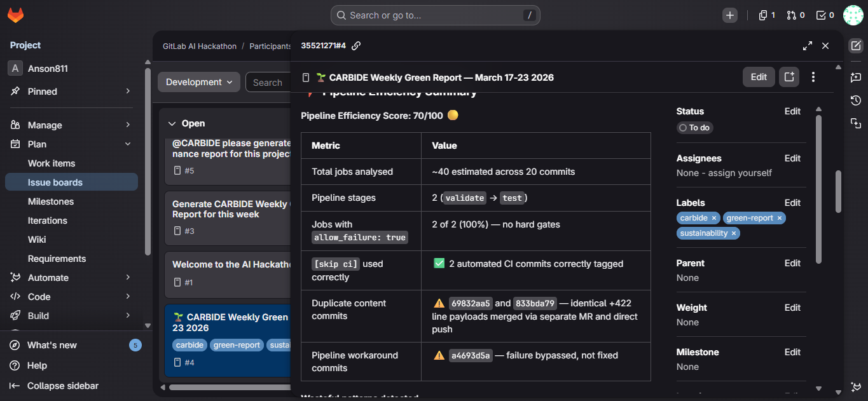Open the to-do list counter icon

[825, 15]
